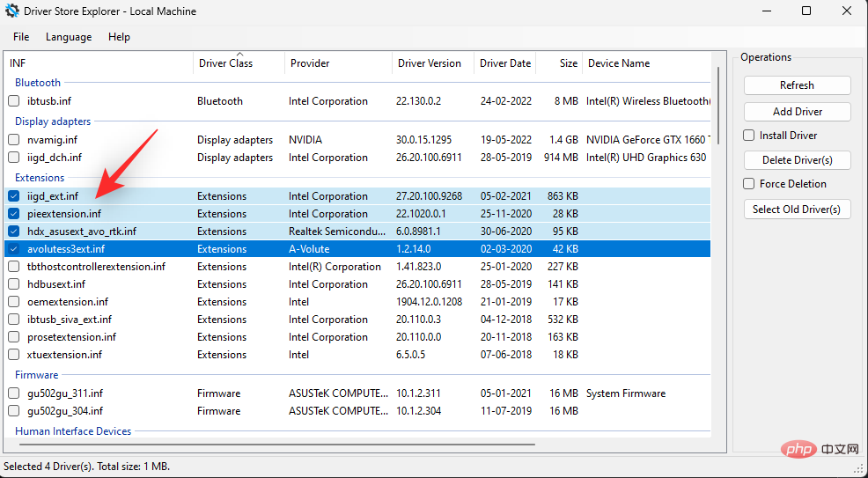The image size is (868, 478).
Task: Click the vertical scrollbar of the driver list
Action: coord(718,105)
